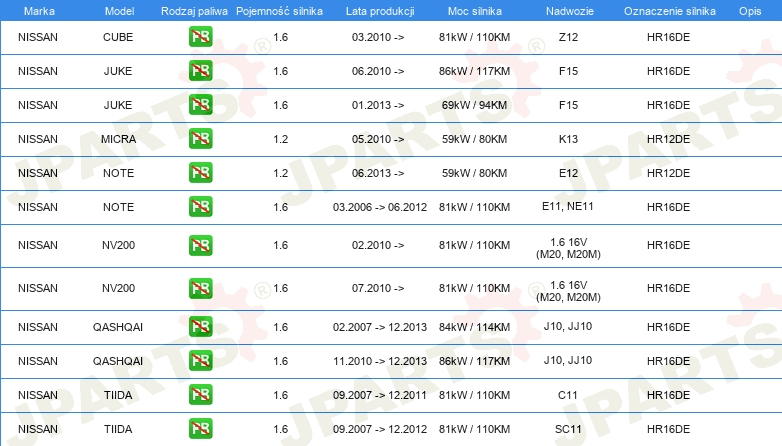Click production date 07.2010 ->

[x=378, y=288]
